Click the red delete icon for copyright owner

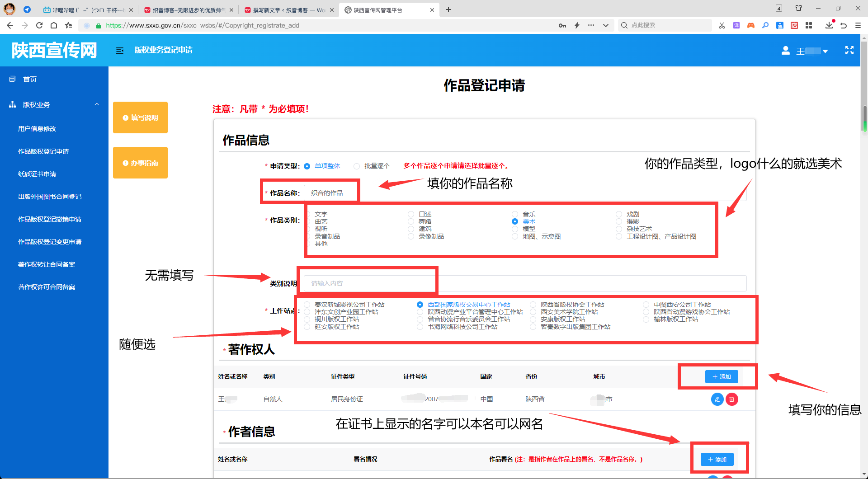pyautogui.click(x=731, y=399)
